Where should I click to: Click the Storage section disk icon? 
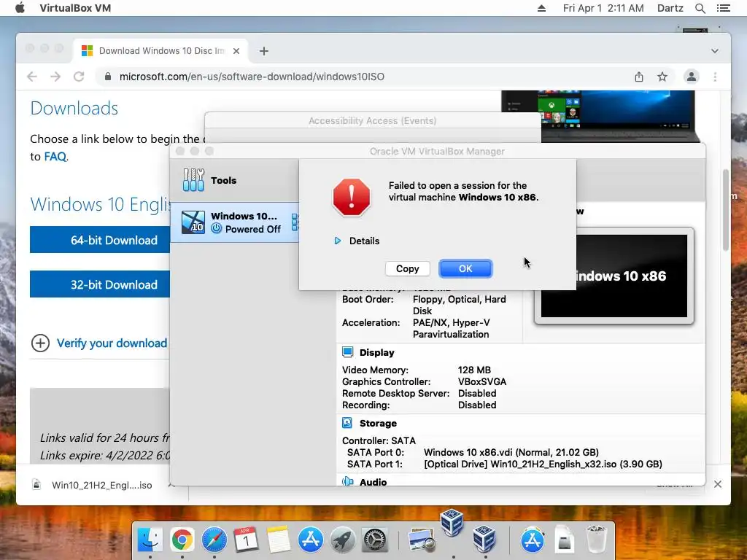347,423
